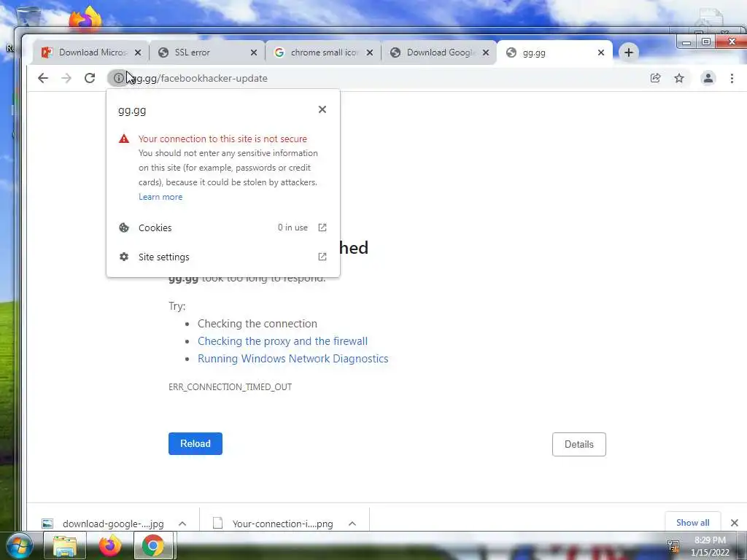Click the Firefox desktop icon
Screen dimensions: 747x560
pyautogui.click(x=85, y=18)
